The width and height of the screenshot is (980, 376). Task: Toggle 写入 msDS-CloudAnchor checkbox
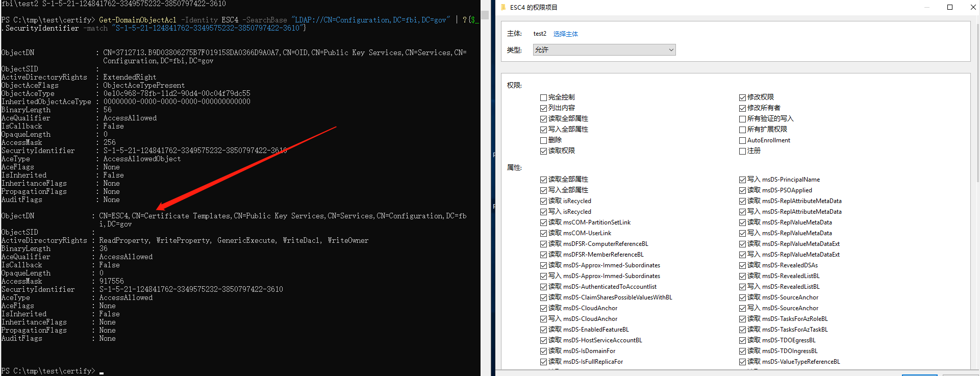[543, 319]
